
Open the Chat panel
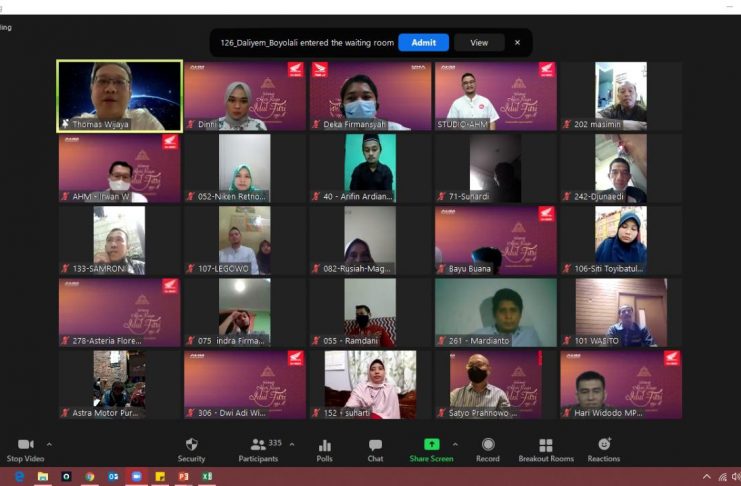(x=375, y=449)
